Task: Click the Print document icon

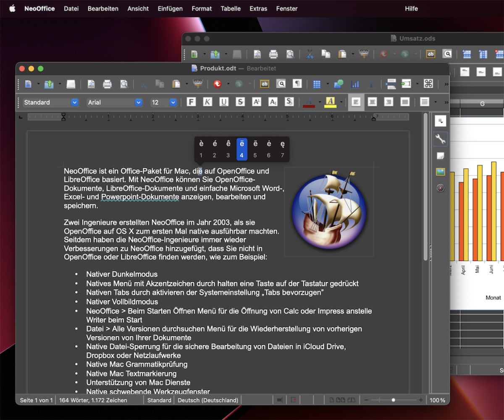Action: coord(107,84)
